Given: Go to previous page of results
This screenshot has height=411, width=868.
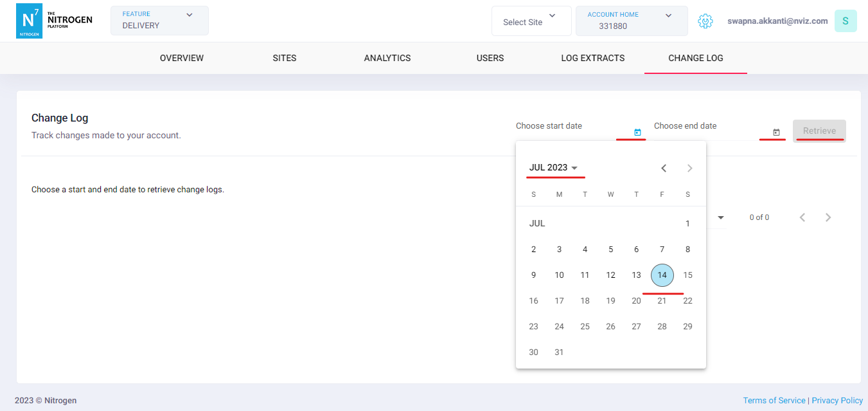Looking at the screenshot, I should [x=802, y=217].
